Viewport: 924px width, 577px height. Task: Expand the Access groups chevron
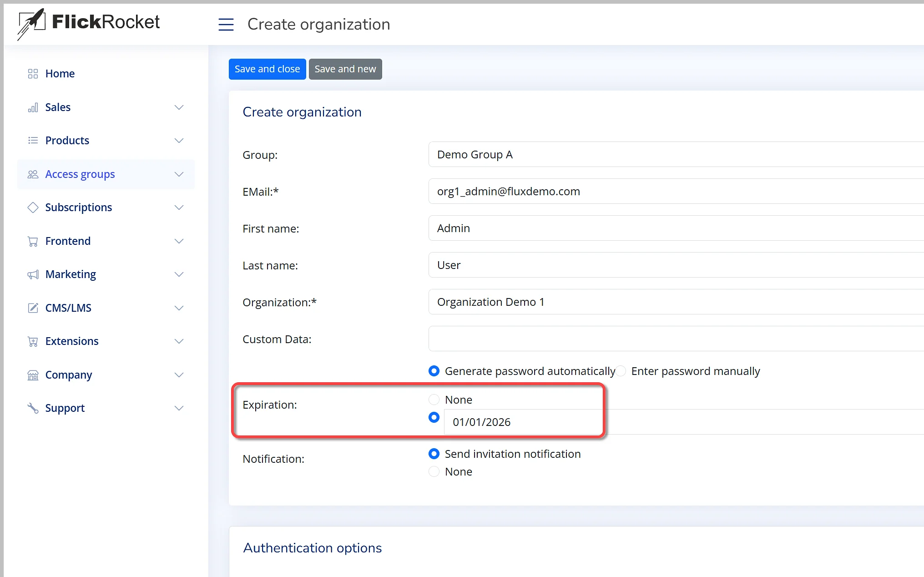(x=179, y=174)
